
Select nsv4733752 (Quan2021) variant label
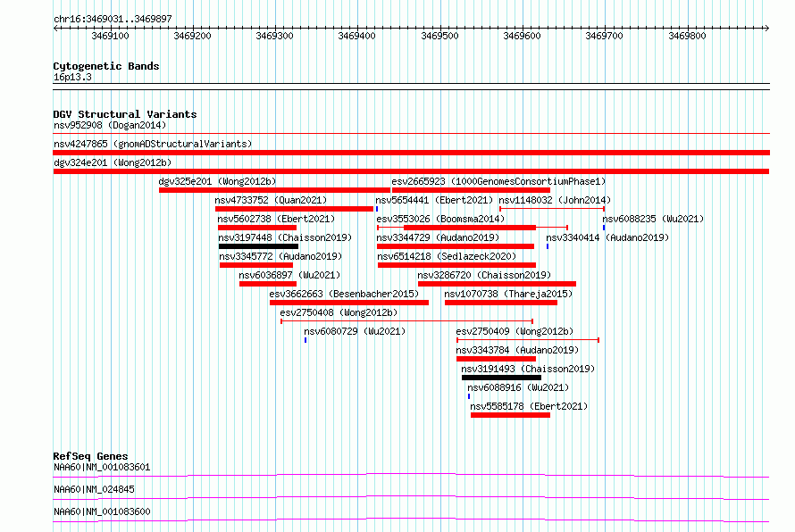(271, 200)
